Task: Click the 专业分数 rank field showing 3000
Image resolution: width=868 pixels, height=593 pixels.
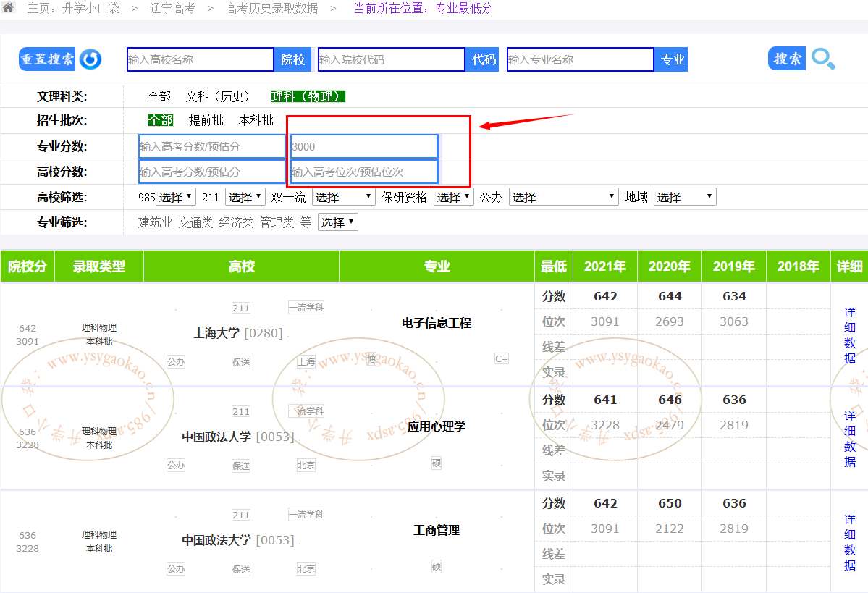Action: coord(364,146)
